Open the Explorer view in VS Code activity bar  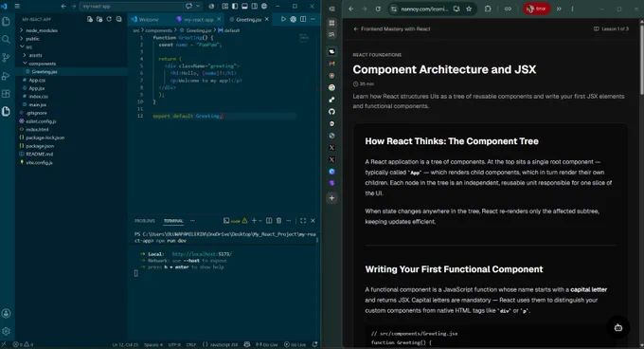click(x=7, y=22)
